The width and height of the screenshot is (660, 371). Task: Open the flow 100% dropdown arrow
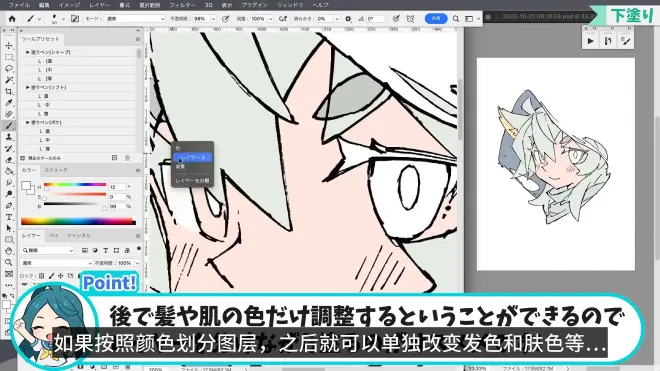pyautogui.click(x=271, y=19)
